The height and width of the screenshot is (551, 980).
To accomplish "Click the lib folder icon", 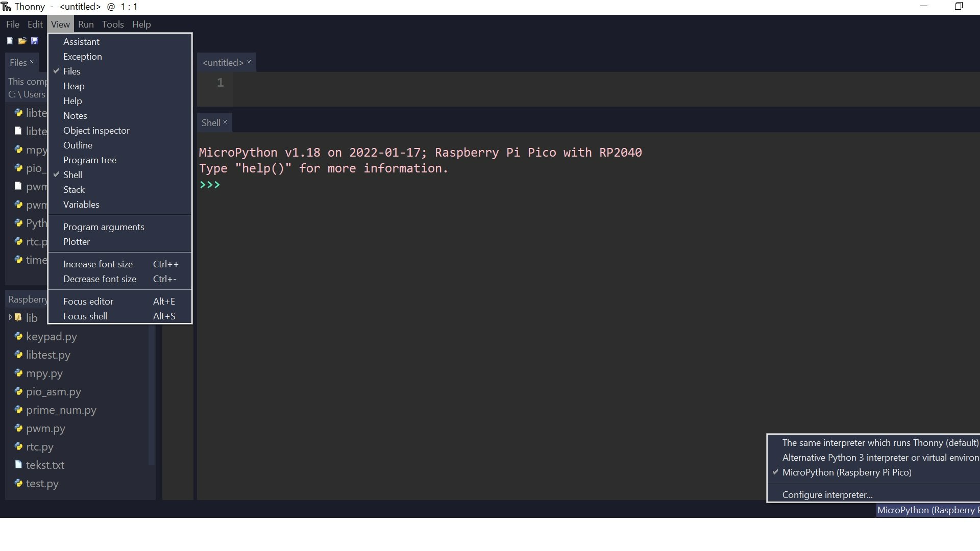I will tap(18, 317).
